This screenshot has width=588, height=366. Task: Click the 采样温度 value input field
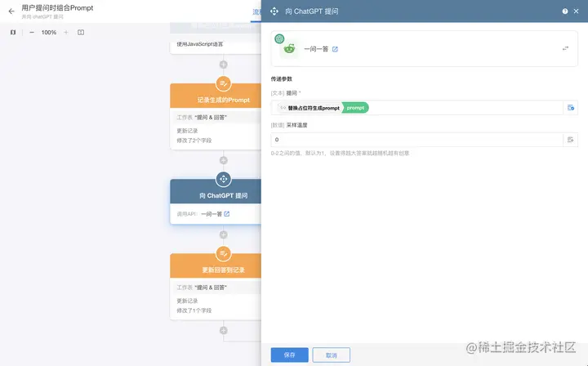(x=417, y=140)
